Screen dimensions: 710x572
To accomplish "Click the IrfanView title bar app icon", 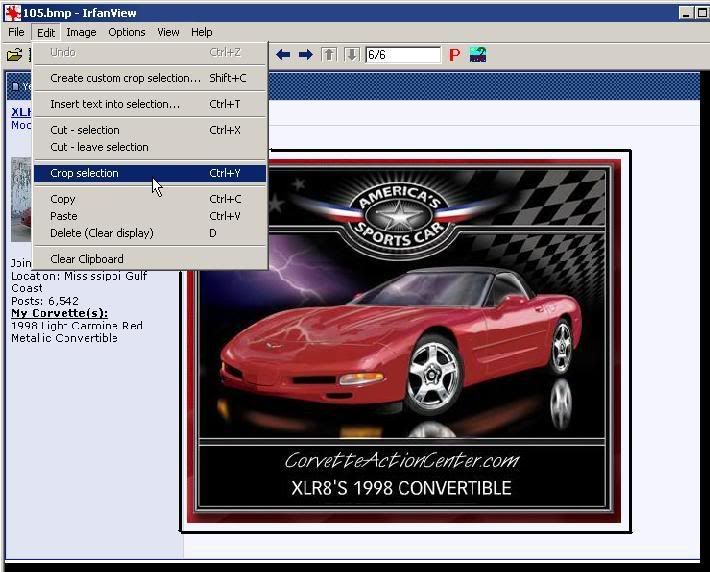I will point(12,13).
